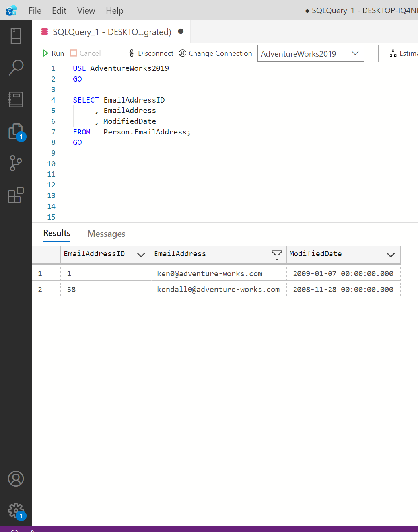Open the Accounts icon in the sidebar
The image size is (418, 532).
click(16, 479)
